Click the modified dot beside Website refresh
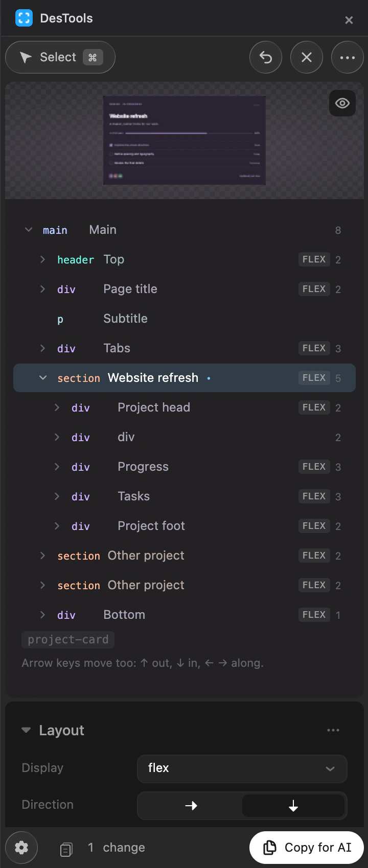The width and height of the screenshot is (368, 868). (x=209, y=378)
